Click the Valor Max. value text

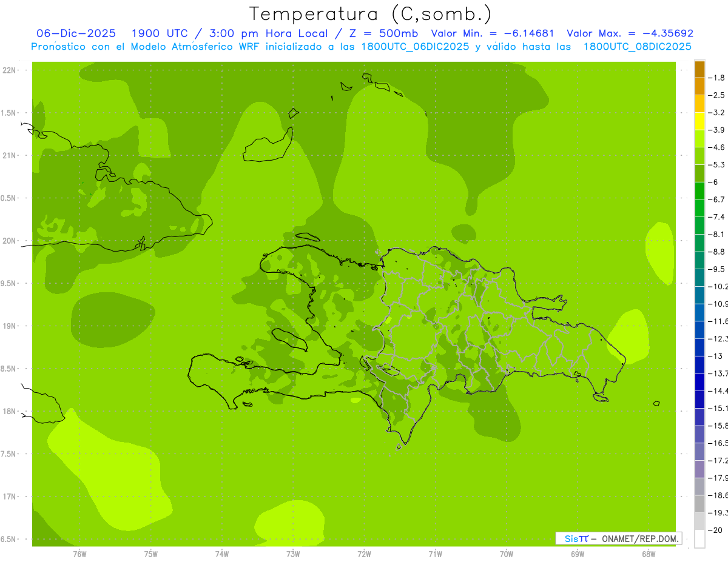630,33
